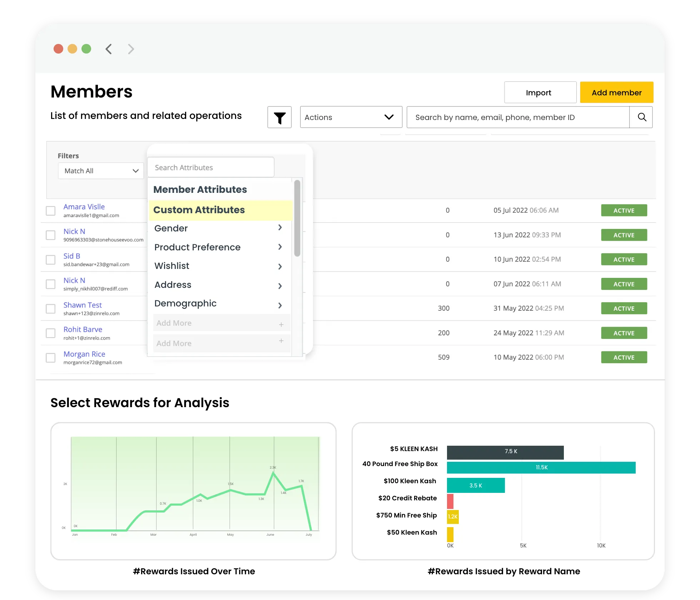Click the browser forward arrow
Image resolution: width=700 pixels, height=600 pixels.
(131, 49)
